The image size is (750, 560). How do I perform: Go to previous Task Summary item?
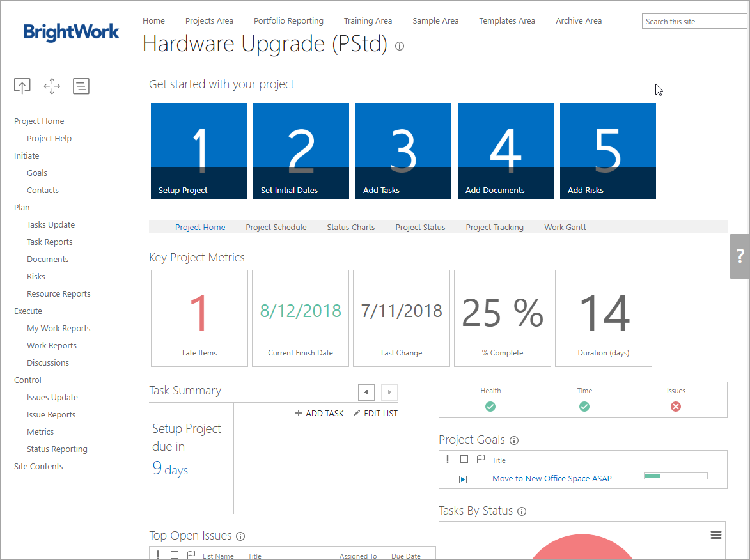pos(366,392)
